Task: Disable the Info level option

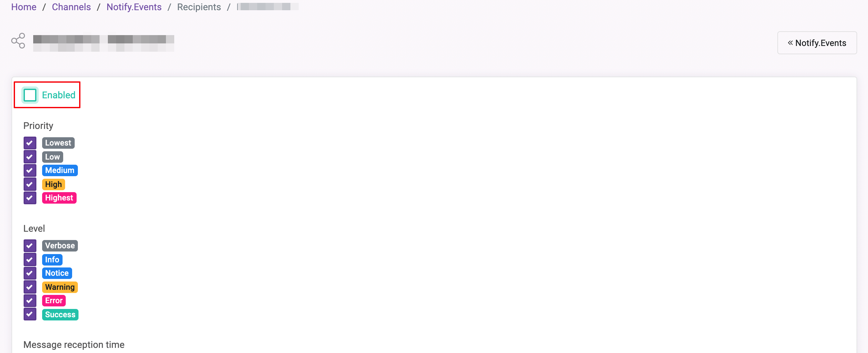Action: [x=30, y=259]
